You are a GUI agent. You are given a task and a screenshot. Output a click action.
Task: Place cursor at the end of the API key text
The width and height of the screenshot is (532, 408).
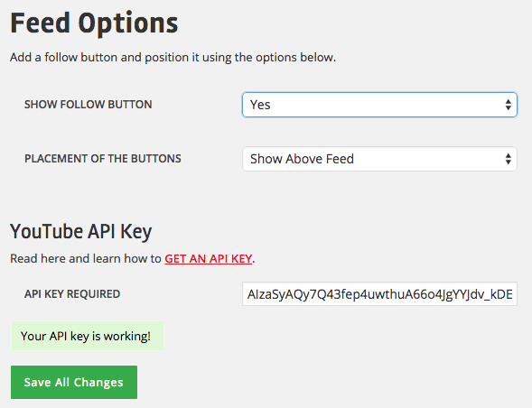pyautogui.click(x=514, y=294)
